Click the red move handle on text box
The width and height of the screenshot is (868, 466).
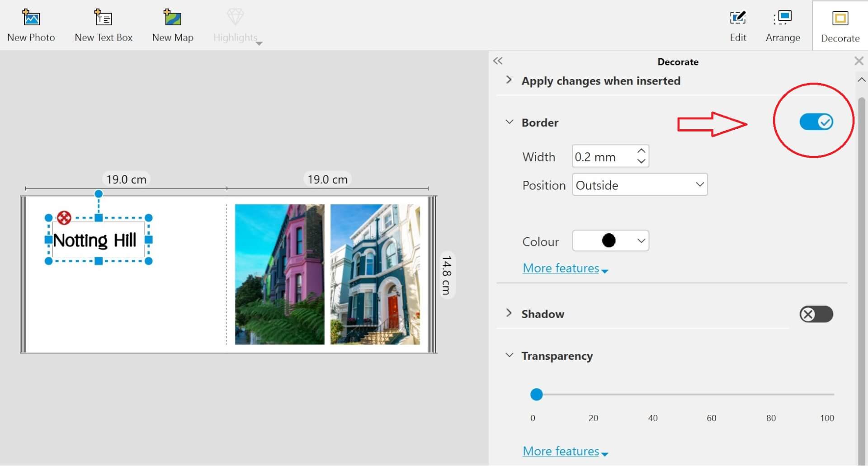(x=64, y=218)
